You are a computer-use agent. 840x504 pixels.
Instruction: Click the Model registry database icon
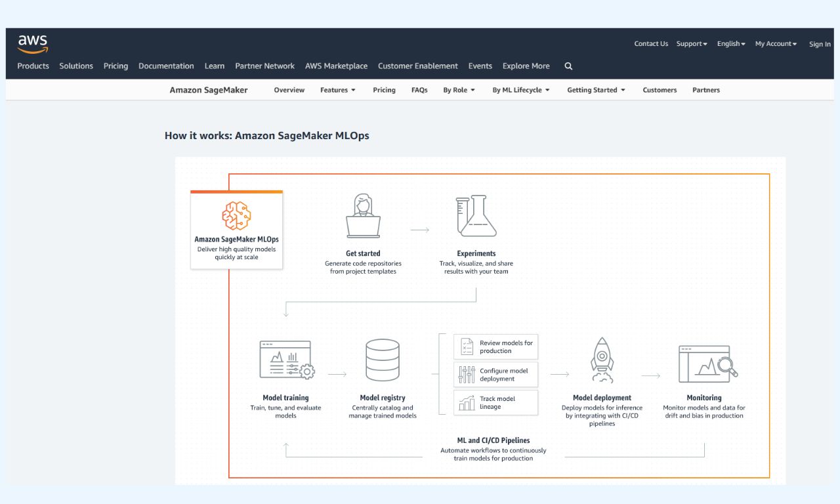pos(383,360)
